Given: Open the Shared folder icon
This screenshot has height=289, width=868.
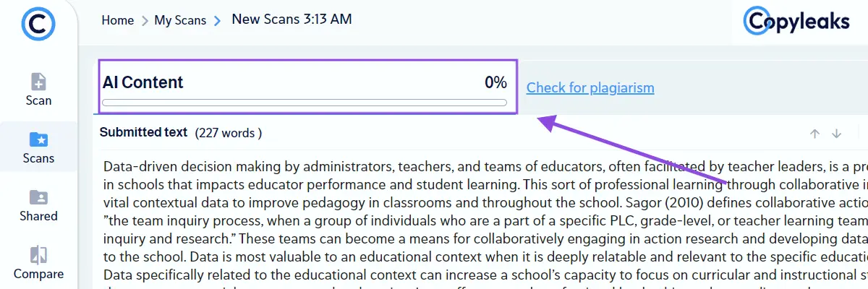Looking at the screenshot, I should click(x=38, y=197).
